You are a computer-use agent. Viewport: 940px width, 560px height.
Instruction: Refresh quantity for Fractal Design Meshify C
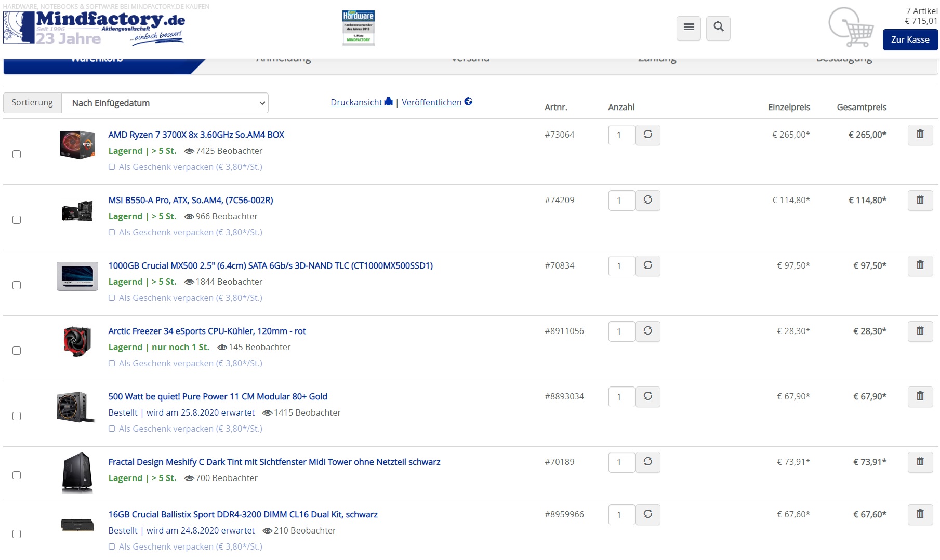648,462
